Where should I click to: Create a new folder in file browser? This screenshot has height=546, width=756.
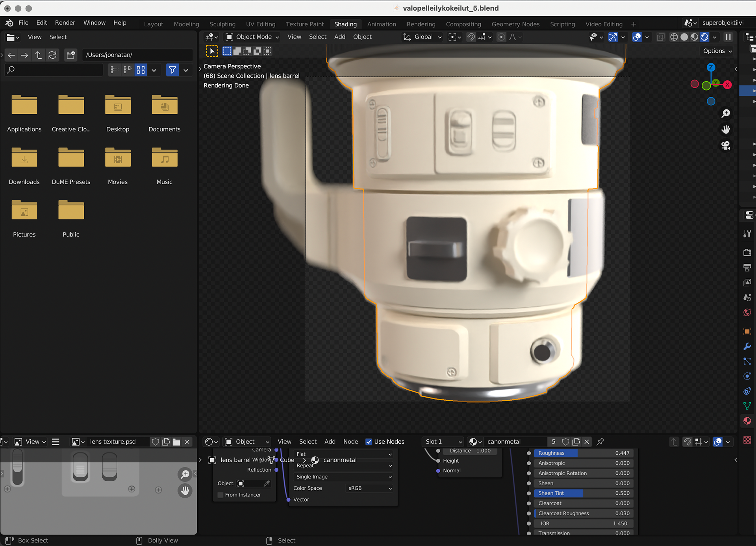point(71,55)
